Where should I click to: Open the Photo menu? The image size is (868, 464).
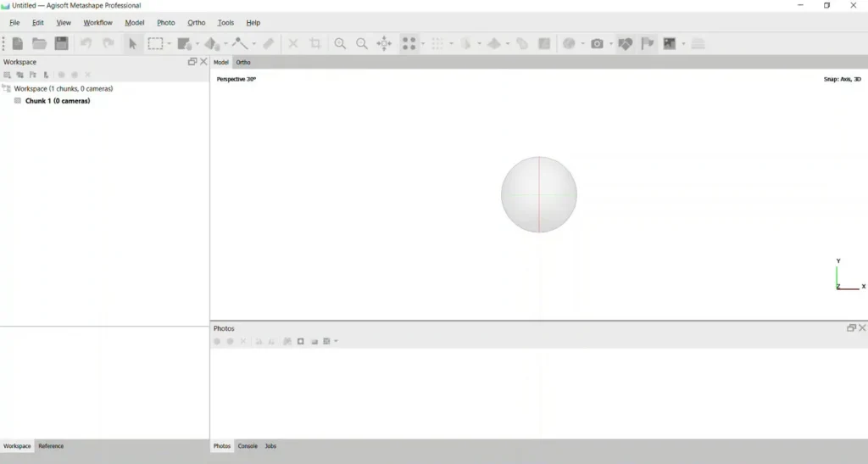click(165, 23)
